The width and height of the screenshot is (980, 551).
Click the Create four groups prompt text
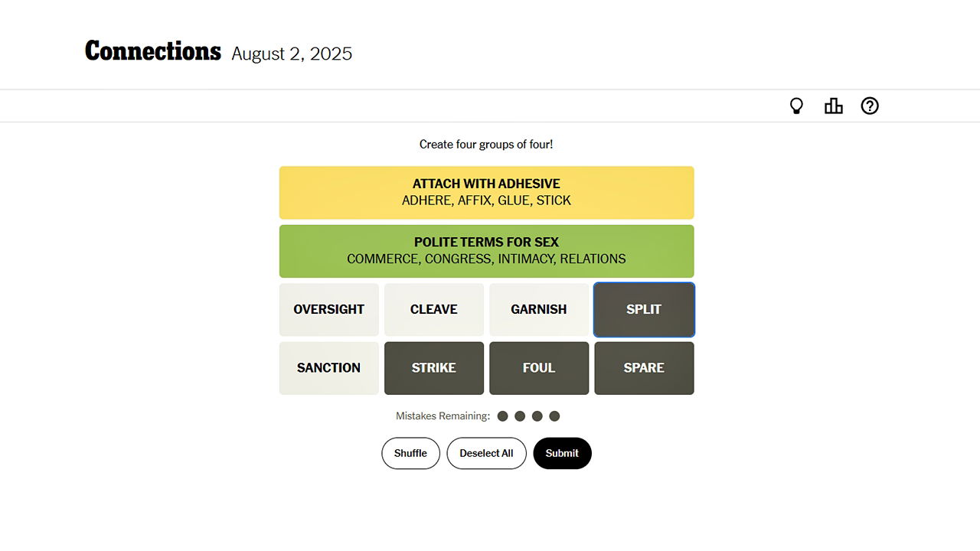(x=486, y=144)
